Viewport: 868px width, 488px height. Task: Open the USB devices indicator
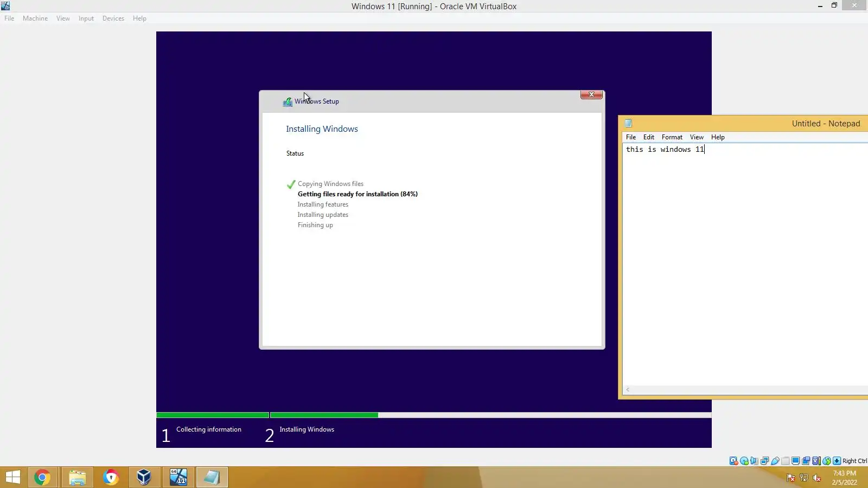click(775, 461)
